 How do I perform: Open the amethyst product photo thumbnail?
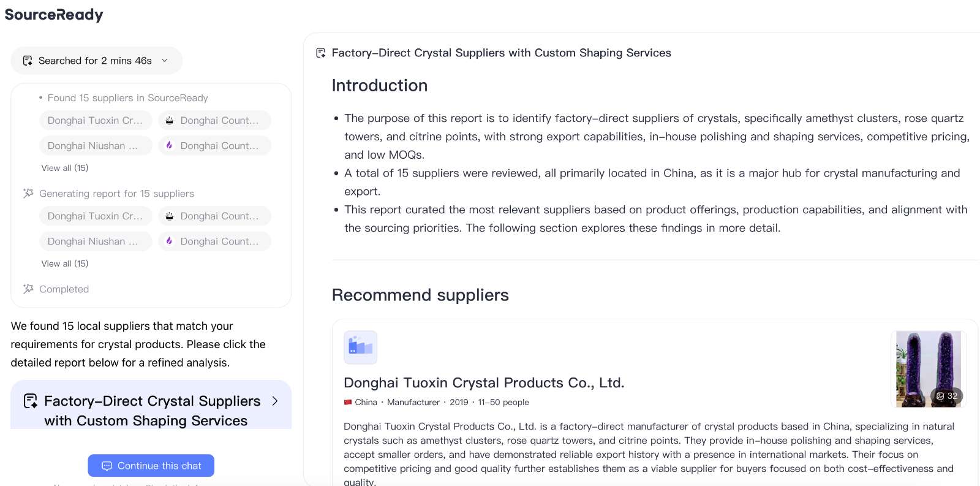928,369
